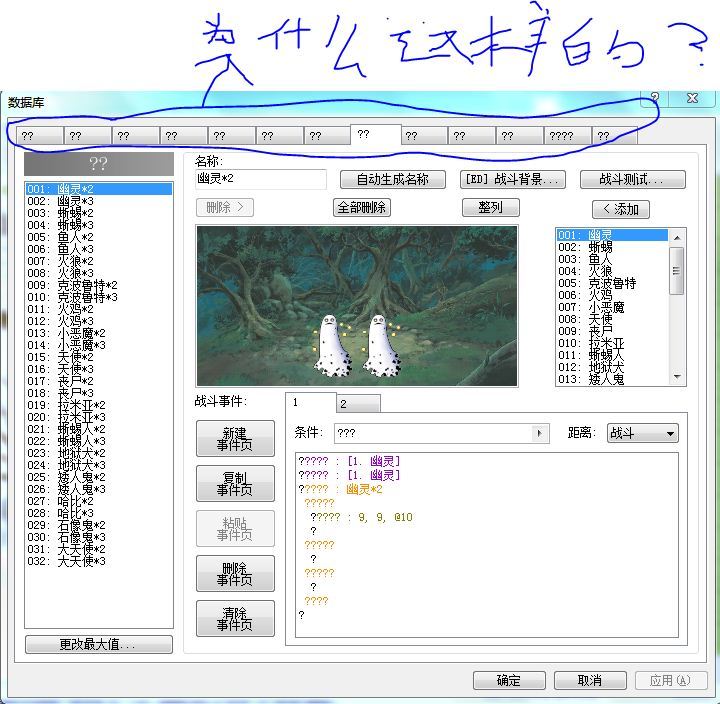Image resolution: width=720 pixels, height=704 pixels.
Task: Select troop 007: 火狼*2
Action: click(x=99, y=261)
